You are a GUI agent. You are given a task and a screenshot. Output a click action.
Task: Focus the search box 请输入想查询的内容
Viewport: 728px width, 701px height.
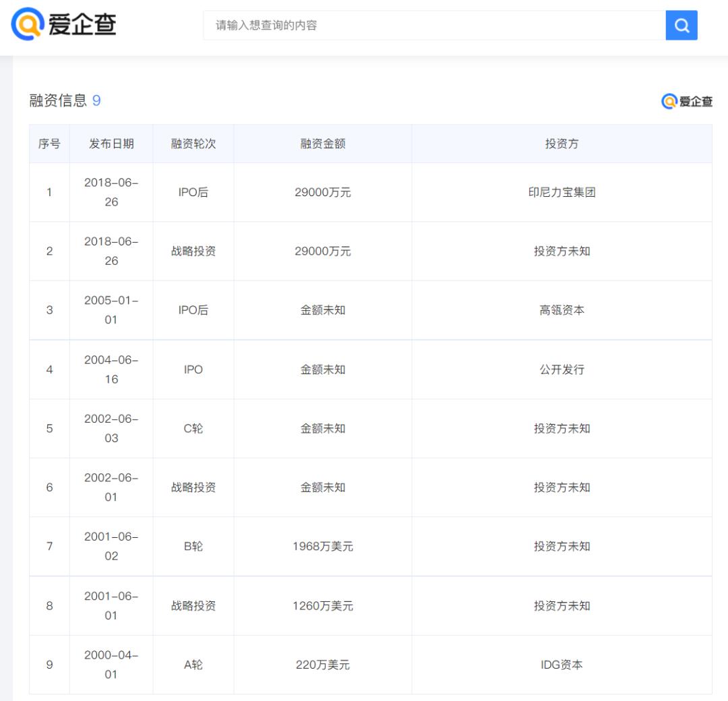coord(434,25)
